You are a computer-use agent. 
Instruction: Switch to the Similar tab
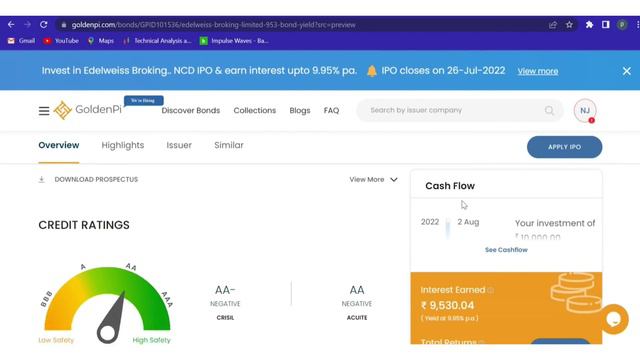(x=229, y=145)
